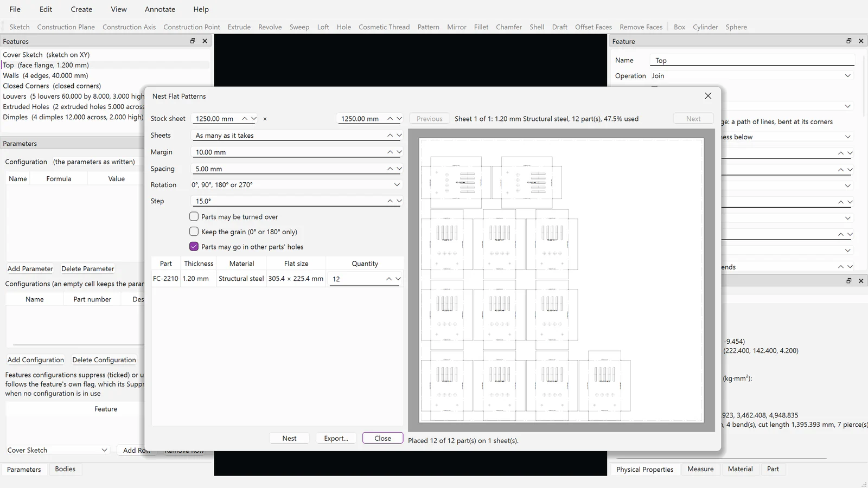Click the FC-2210 part cell
The width and height of the screenshot is (868, 488).
(165, 279)
